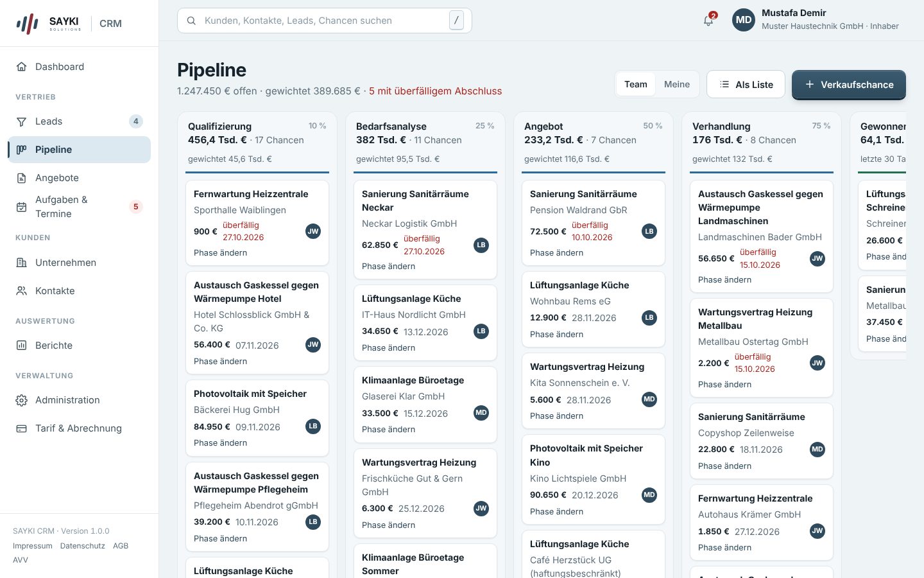Click the SAYKI Solutions logo
Image resolution: width=924 pixels, height=578 pixels.
[49, 24]
